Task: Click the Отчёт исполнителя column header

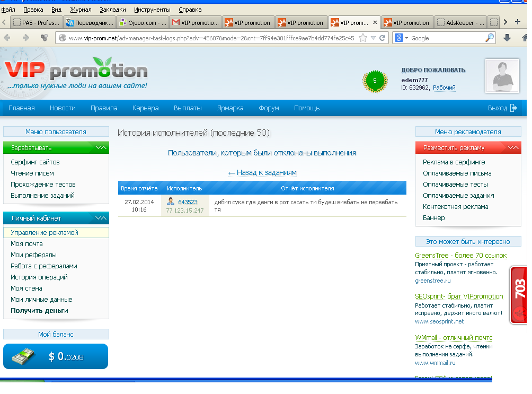Action: (307, 188)
